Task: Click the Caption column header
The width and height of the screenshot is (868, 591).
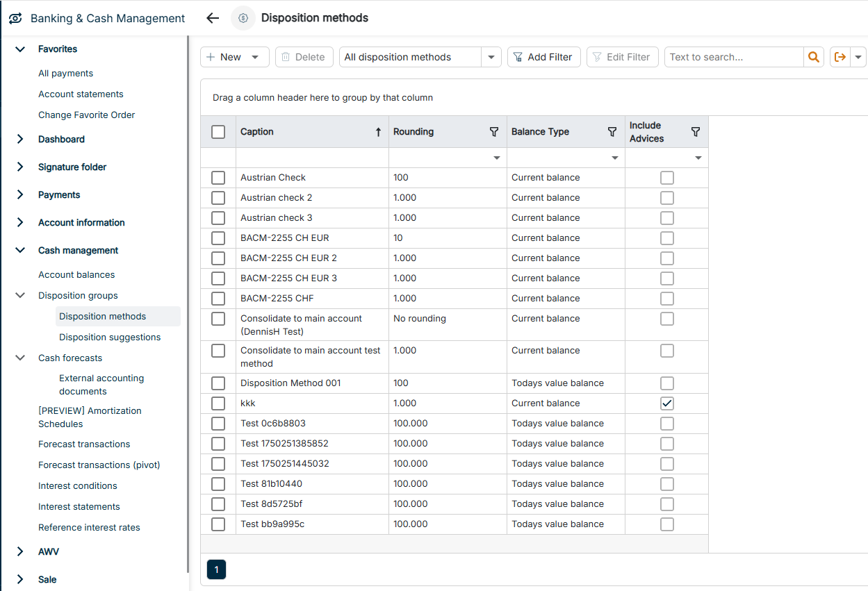Action: pyautogui.click(x=312, y=132)
